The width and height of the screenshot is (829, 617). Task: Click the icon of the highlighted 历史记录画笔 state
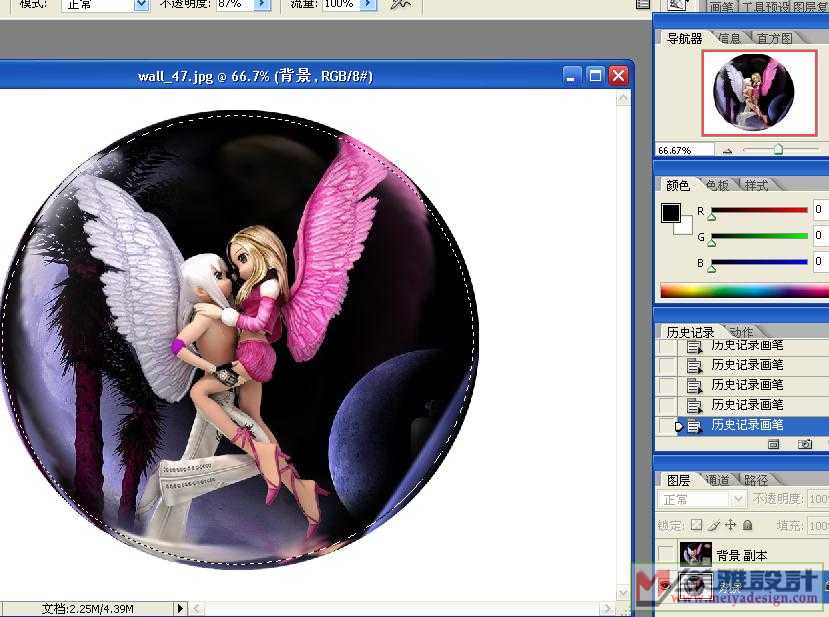click(x=694, y=426)
